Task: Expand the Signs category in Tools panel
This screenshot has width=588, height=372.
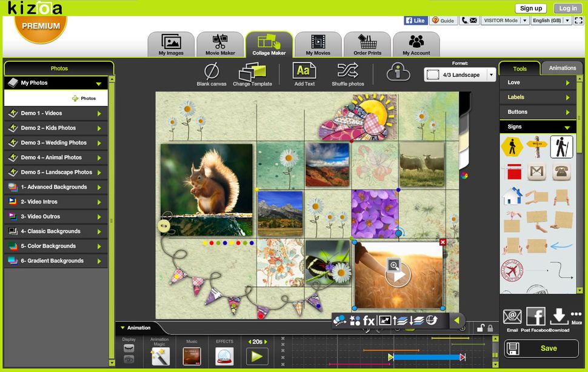Action: click(x=537, y=127)
